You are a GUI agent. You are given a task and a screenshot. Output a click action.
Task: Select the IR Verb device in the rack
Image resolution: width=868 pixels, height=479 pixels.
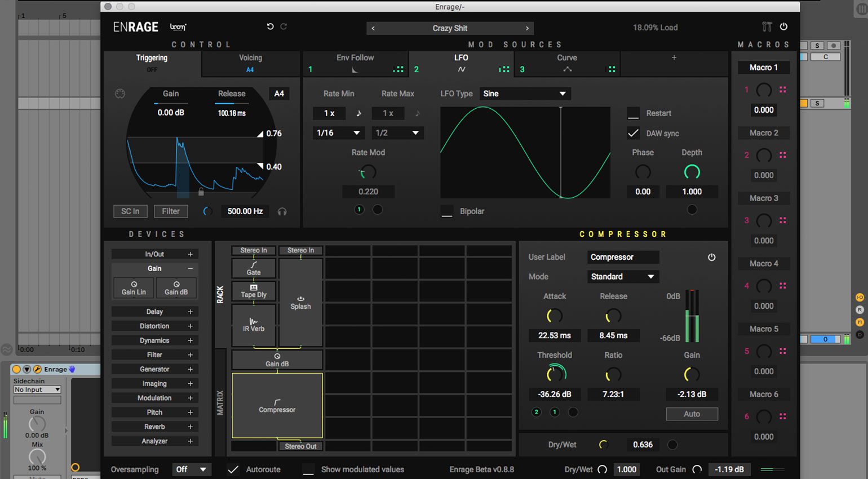point(254,325)
